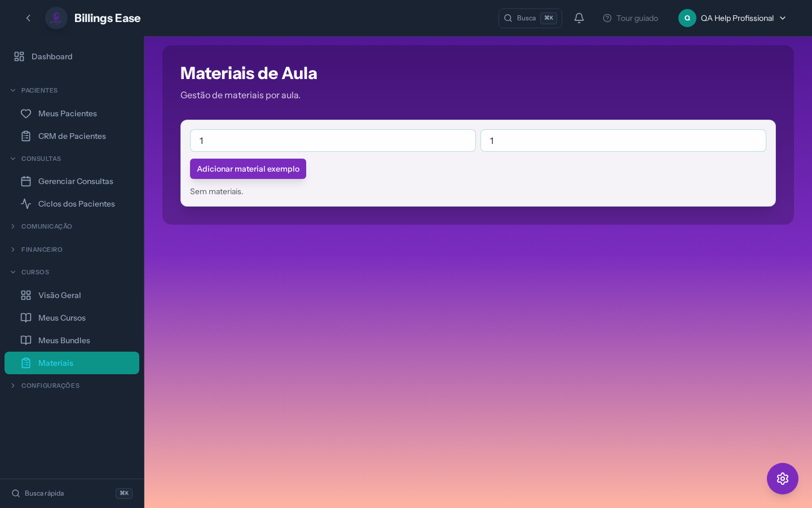812x508 pixels.
Task: Open Meus Bundles in the sidebar
Action: click(64, 340)
